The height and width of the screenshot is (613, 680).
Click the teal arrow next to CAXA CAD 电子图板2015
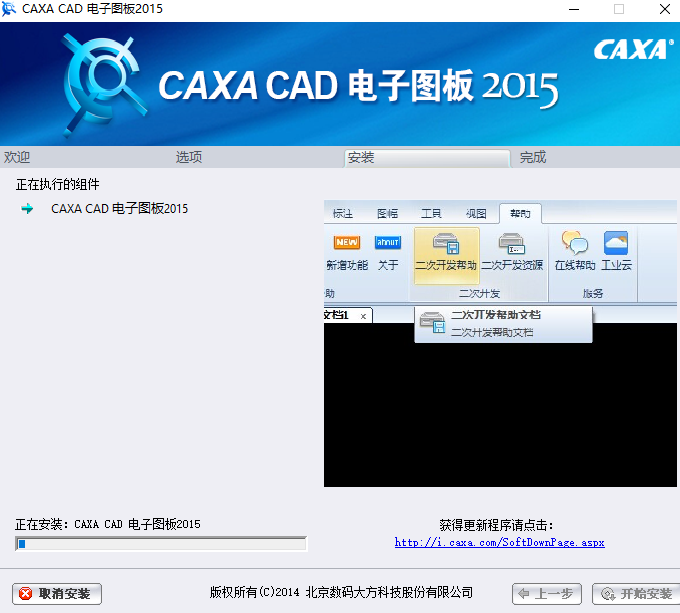27,209
